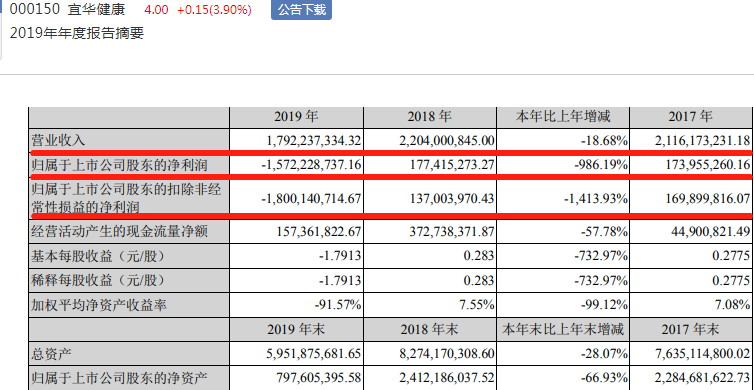
Task: Click the 公告下载 button
Action: point(301,10)
